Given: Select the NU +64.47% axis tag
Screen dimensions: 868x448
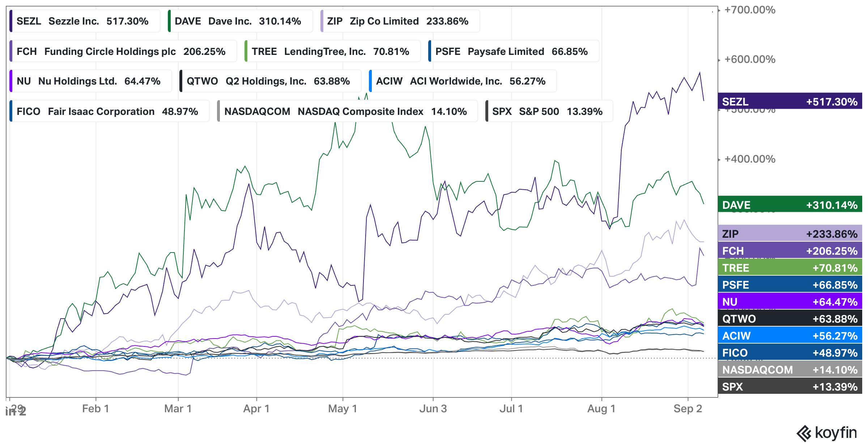Looking at the screenshot, I should pyautogui.click(x=790, y=301).
